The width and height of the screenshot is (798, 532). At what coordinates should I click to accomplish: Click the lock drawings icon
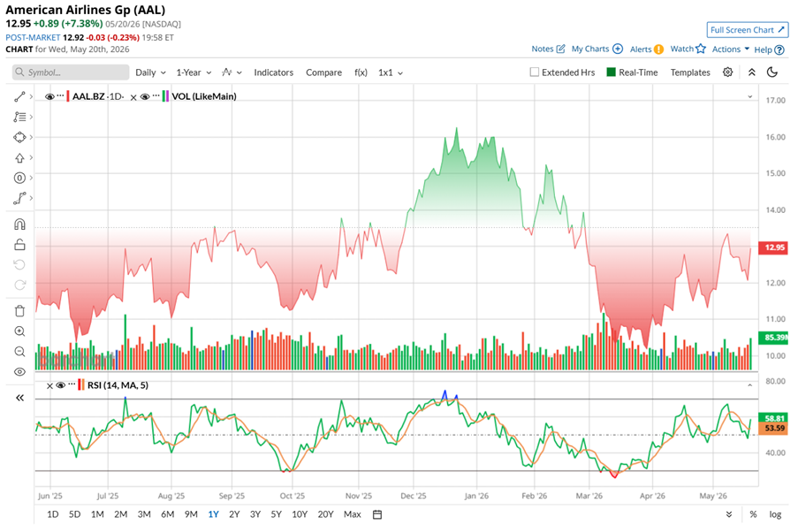click(x=19, y=245)
